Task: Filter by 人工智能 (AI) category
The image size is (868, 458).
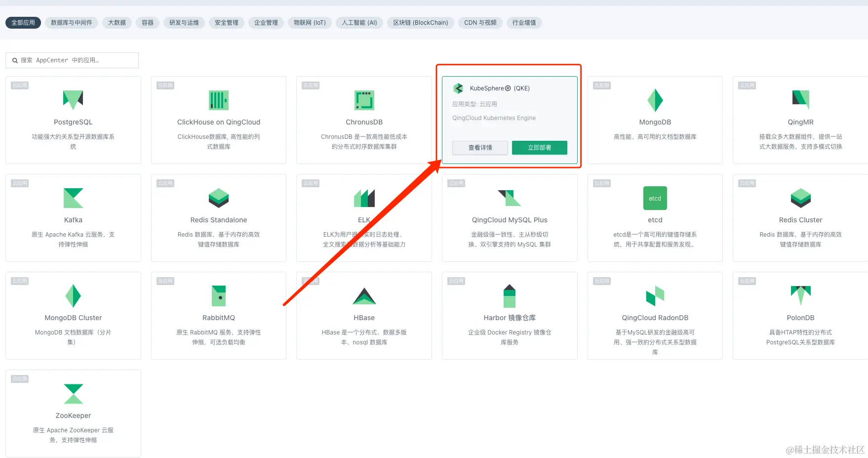Action: point(359,23)
